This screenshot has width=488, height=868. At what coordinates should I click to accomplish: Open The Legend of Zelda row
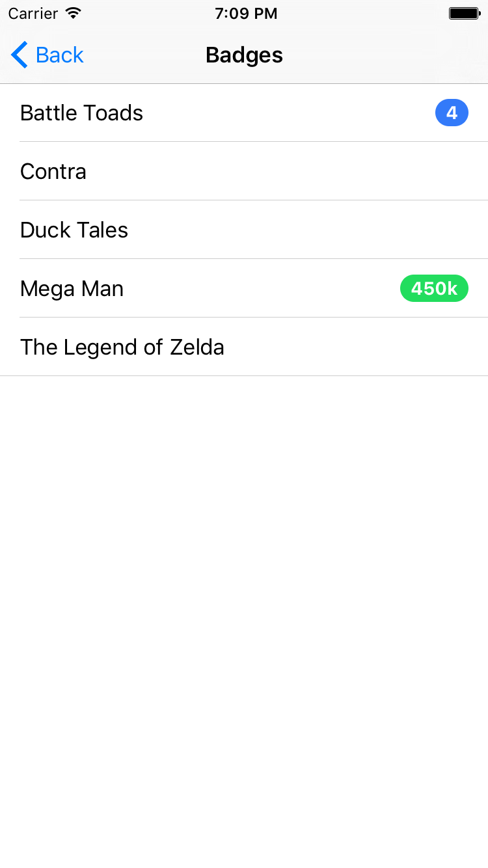(244, 347)
